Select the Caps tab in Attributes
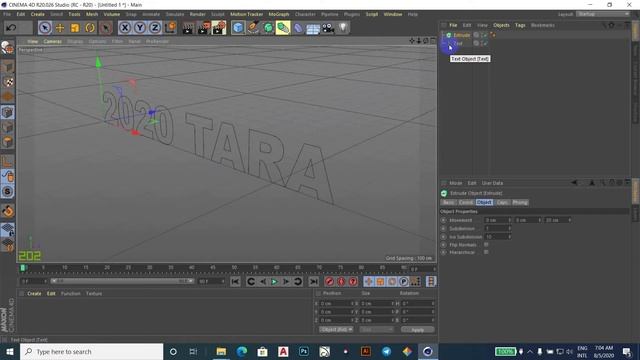Screen dimensions: 640x360 tap(502, 202)
